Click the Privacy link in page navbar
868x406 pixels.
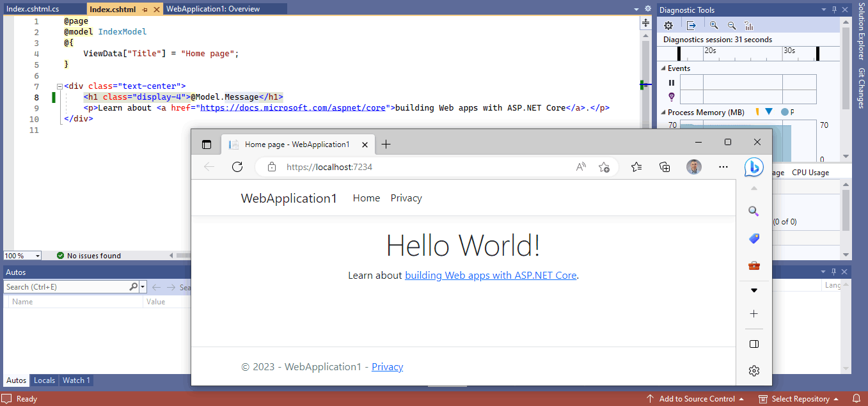click(x=406, y=198)
